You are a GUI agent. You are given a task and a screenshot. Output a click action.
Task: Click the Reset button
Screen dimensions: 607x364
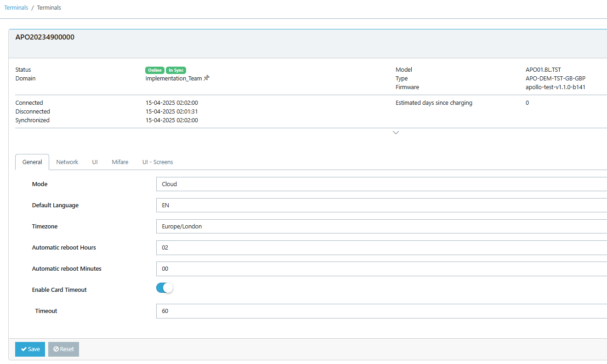click(x=63, y=349)
